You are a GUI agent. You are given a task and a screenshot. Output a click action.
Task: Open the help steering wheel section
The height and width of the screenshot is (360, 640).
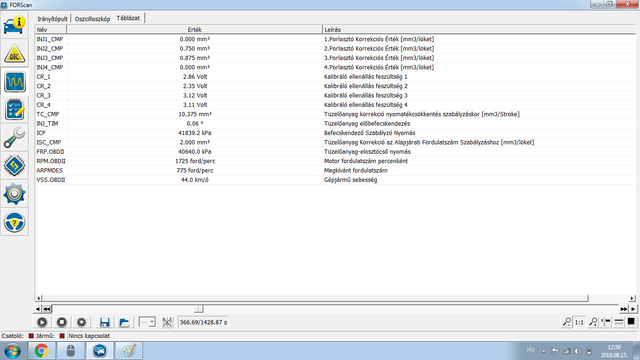15,222
